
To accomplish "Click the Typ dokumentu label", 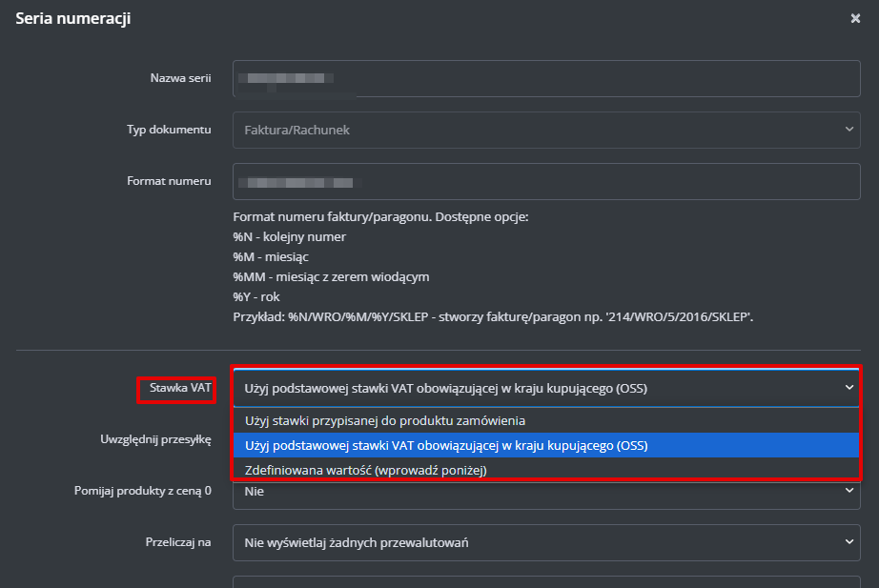I will point(169,130).
